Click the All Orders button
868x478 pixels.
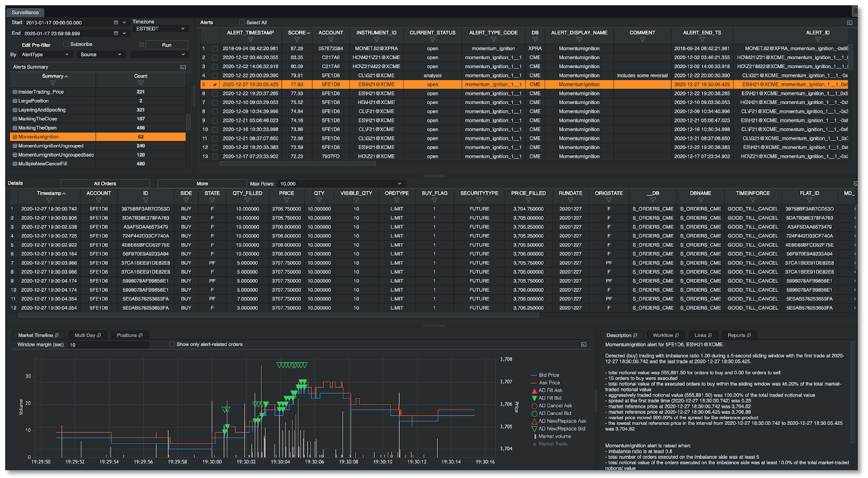[105, 184]
